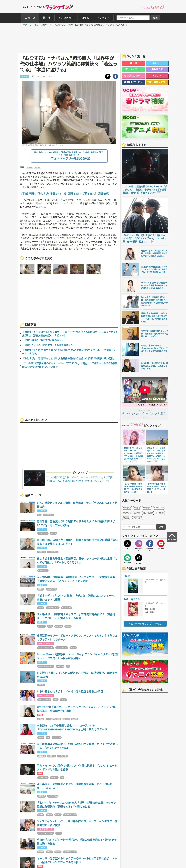Screen dimensions: 186x868
Task: Select 海外ドラマ genre button
Action: coord(157,69)
